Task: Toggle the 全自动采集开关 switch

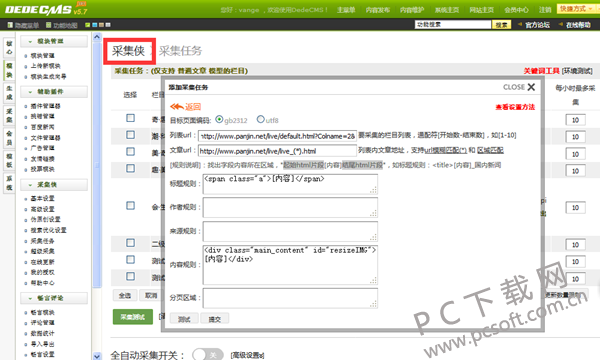Action: pyautogui.click(x=207, y=355)
